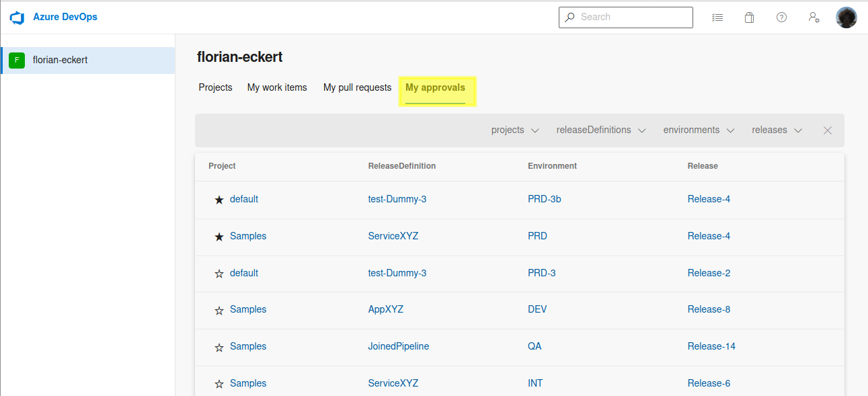868x396 pixels.
Task: Open the user profile avatar
Action: pyautogui.click(x=846, y=17)
